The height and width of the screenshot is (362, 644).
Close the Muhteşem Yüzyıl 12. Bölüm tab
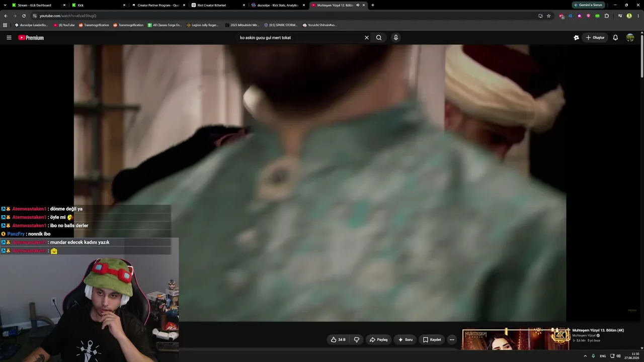point(364,5)
